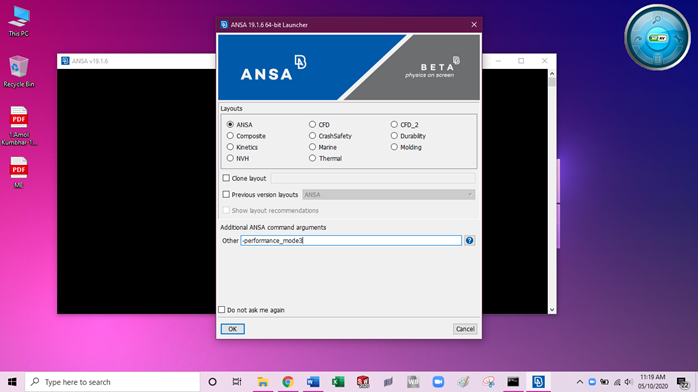
Task: Select the Durability layout
Action: point(394,136)
